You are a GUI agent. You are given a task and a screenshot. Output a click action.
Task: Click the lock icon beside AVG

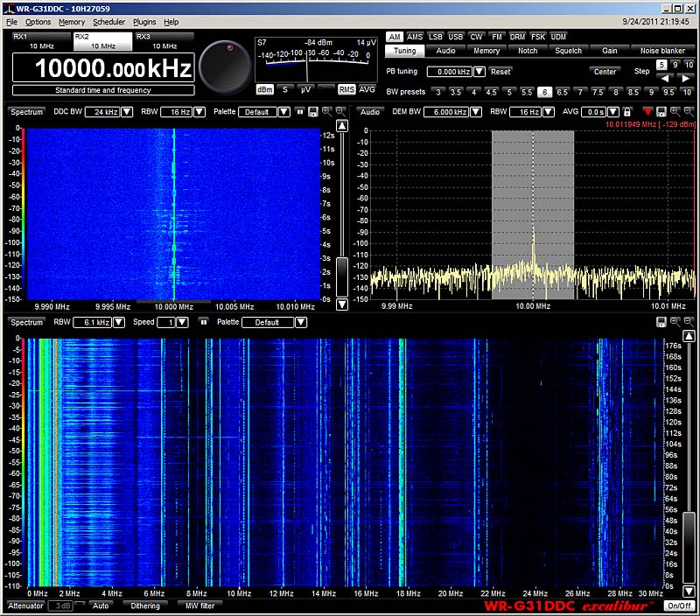point(627,112)
